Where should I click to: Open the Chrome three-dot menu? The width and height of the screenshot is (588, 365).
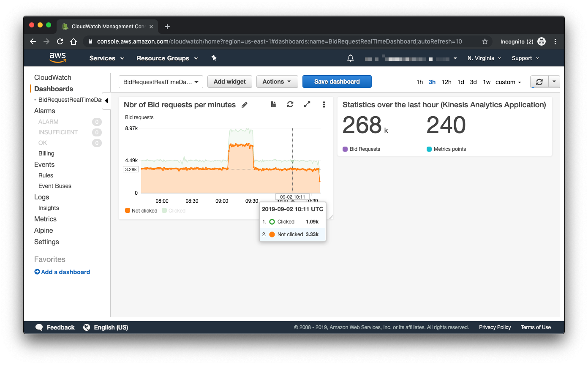coord(555,41)
